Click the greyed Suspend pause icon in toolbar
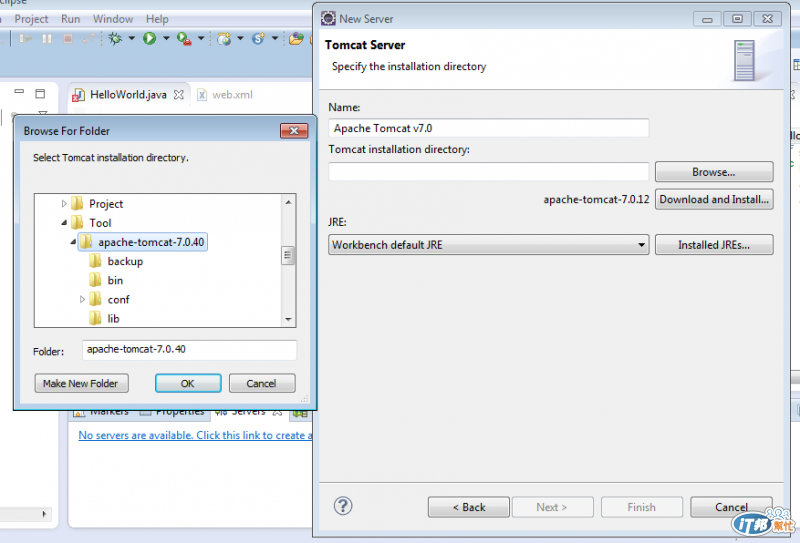The height and width of the screenshot is (543, 800). pyautogui.click(x=47, y=39)
